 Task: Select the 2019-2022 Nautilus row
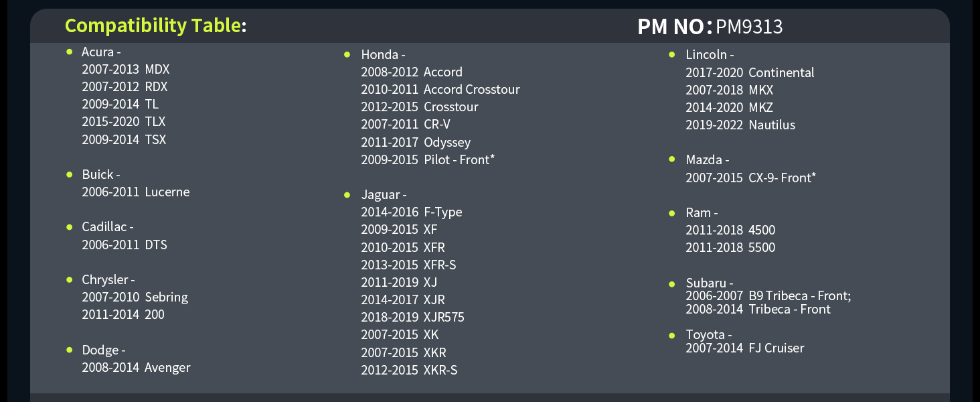pos(740,125)
